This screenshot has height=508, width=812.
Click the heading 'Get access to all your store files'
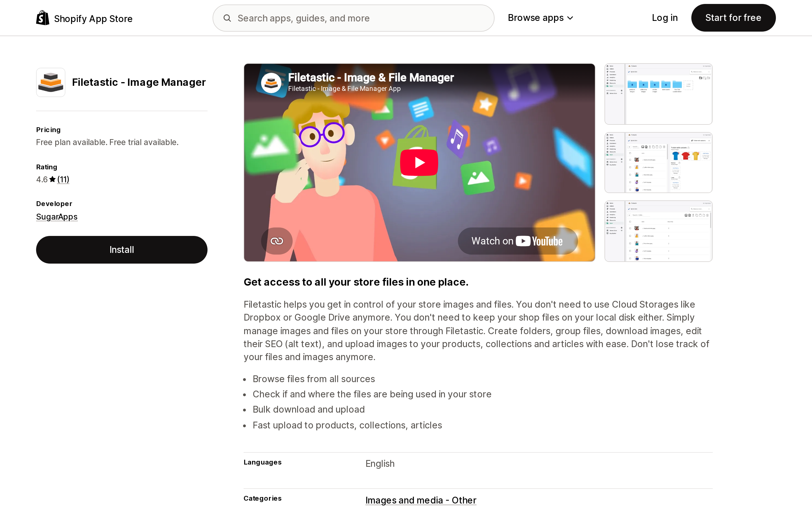click(356, 282)
